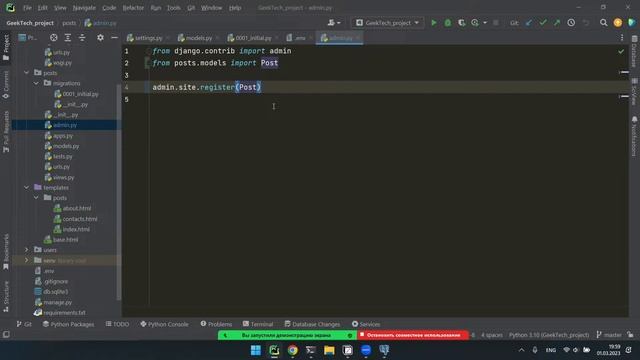640x360 pixels.
Task: Open the editor tabs three-dot menu
Action: (x=622, y=38)
